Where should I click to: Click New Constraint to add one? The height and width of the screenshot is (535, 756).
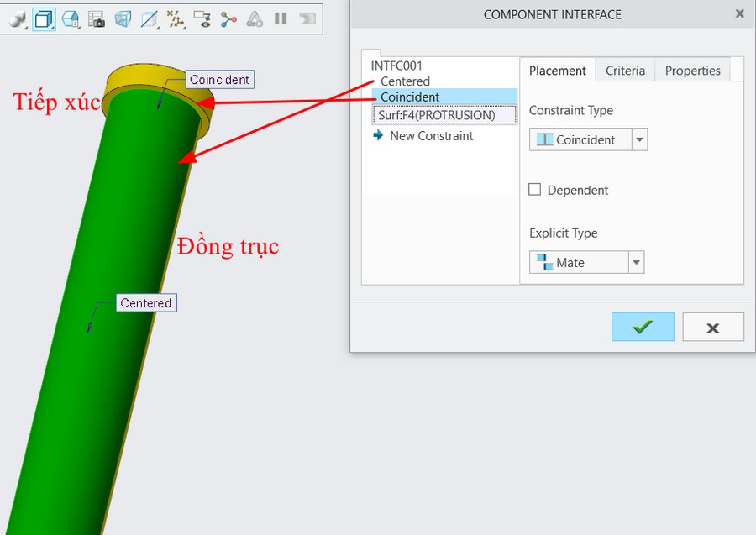pyautogui.click(x=431, y=136)
